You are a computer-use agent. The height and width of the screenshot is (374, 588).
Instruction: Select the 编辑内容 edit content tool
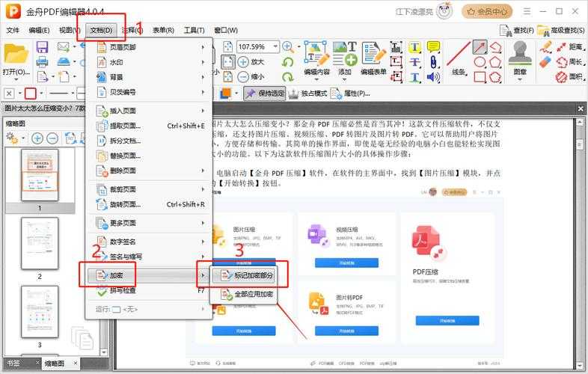[316, 58]
